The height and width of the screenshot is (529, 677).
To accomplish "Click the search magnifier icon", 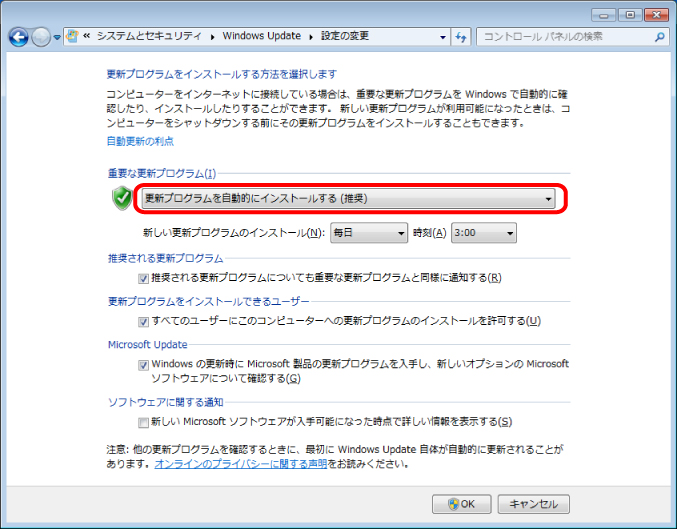I will click(x=659, y=37).
